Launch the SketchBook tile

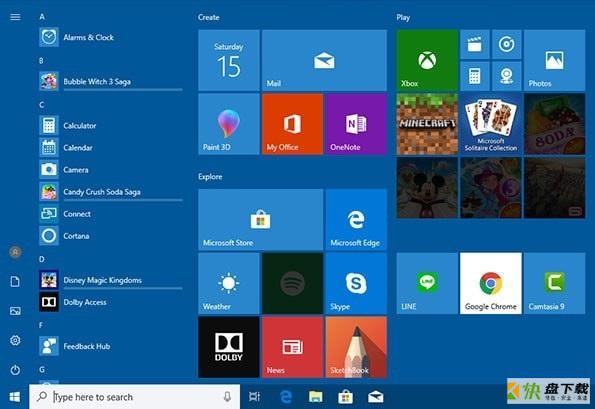tap(356, 347)
